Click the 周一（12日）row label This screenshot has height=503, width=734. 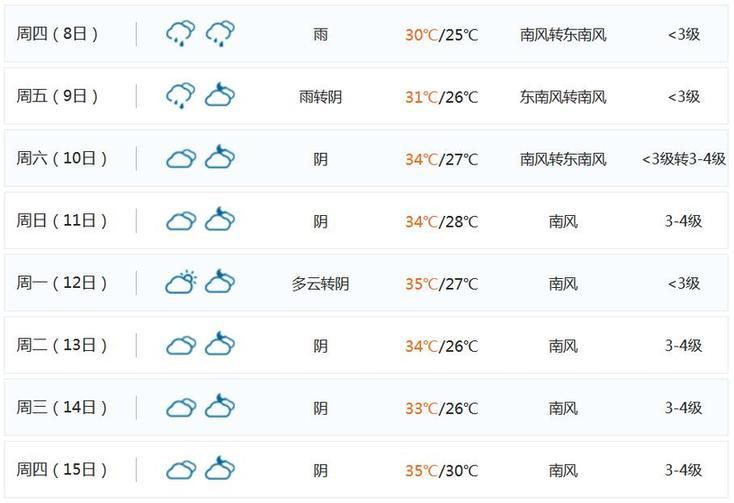(62, 283)
